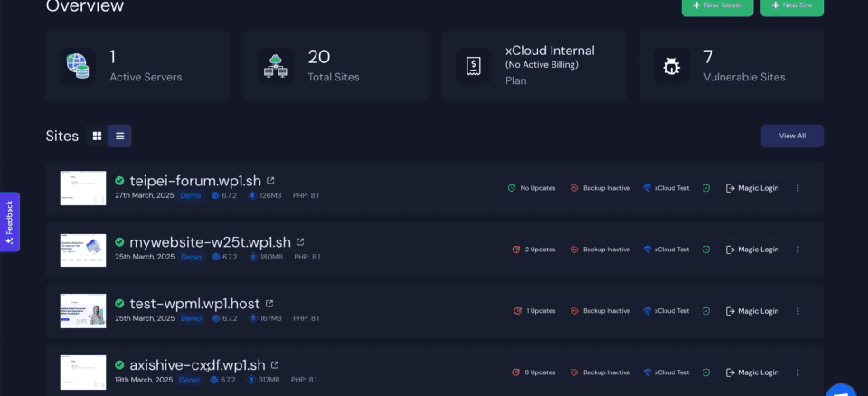Click Demo tag on mywebsite-w25t row

[x=191, y=257]
